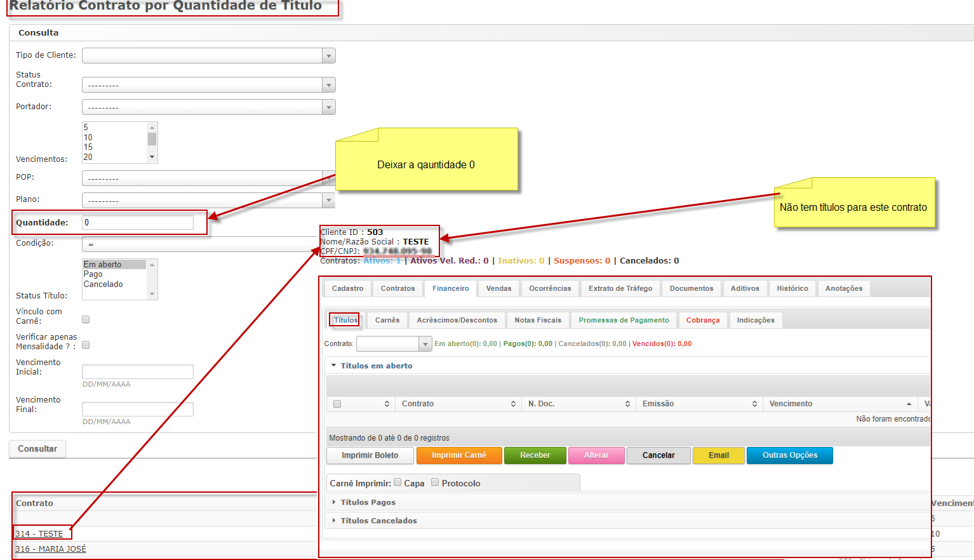974x560 pixels.
Task: Collapse the Títulos em aberto section
Action: (376, 366)
